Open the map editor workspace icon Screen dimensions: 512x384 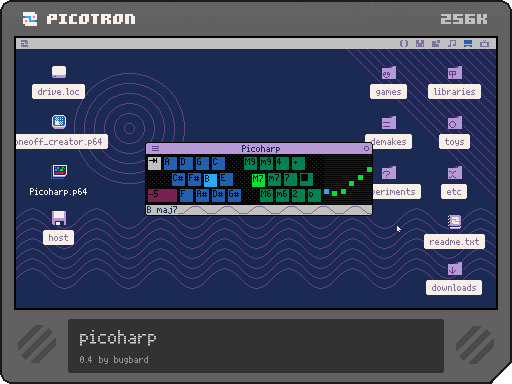click(x=436, y=43)
